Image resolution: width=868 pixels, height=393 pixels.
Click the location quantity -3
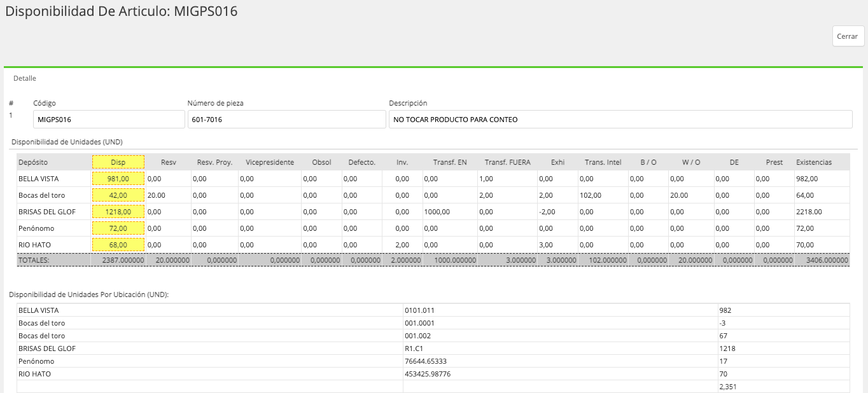click(x=722, y=323)
